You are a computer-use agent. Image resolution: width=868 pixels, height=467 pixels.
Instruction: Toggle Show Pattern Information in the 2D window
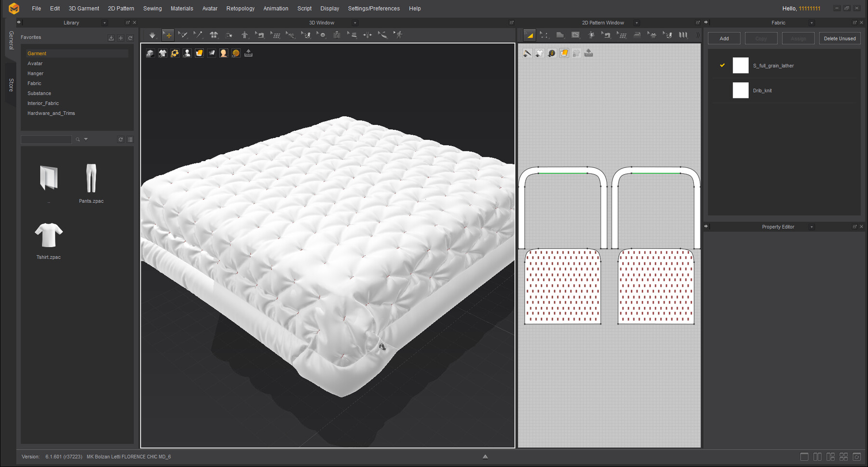click(x=551, y=53)
